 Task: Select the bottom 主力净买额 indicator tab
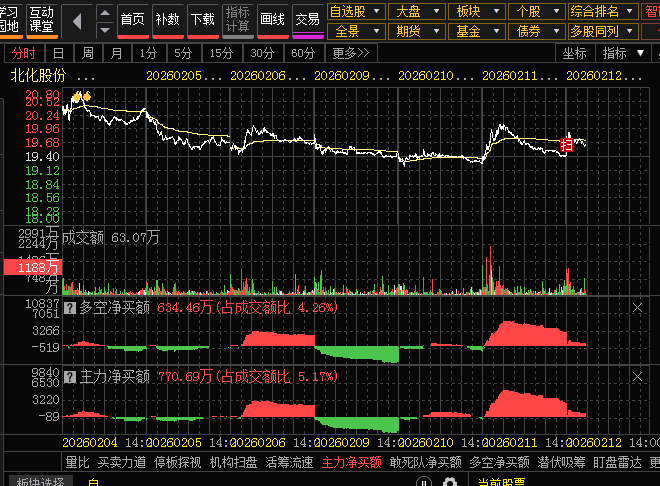click(351, 462)
